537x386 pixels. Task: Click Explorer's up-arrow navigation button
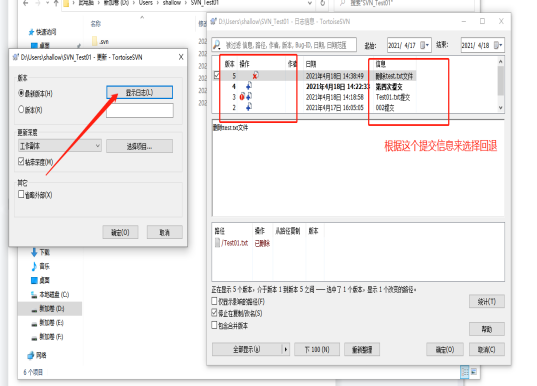click(x=56, y=3)
